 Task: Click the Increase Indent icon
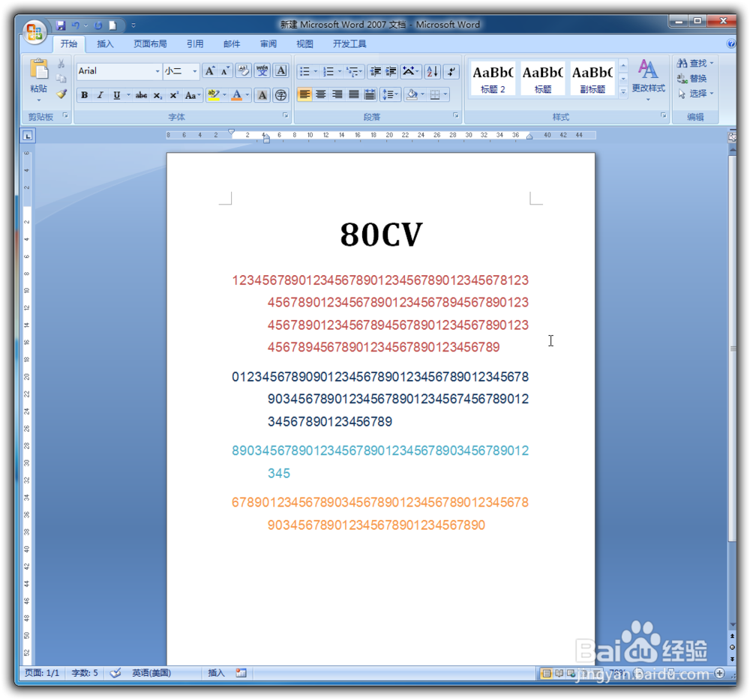[x=391, y=71]
